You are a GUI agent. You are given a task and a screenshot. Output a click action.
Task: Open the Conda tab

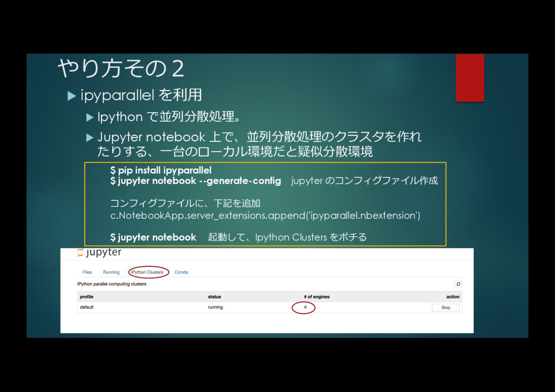[x=181, y=272]
